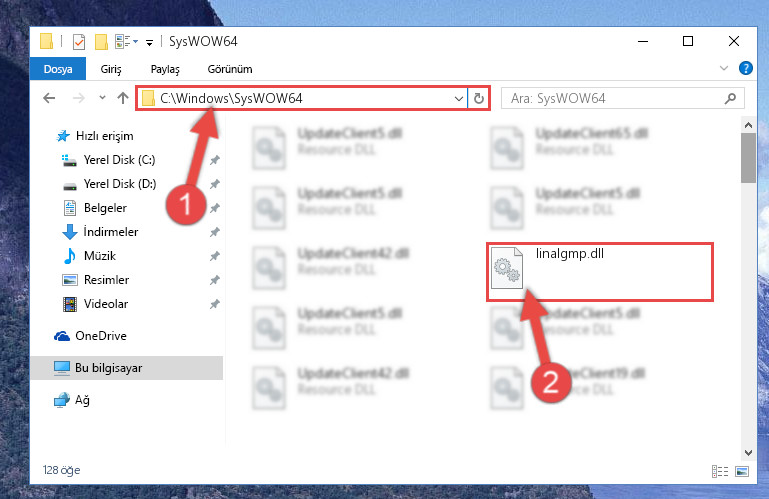This screenshot has width=769, height=499.
Task: Click the search magnifier icon
Action: 730,99
